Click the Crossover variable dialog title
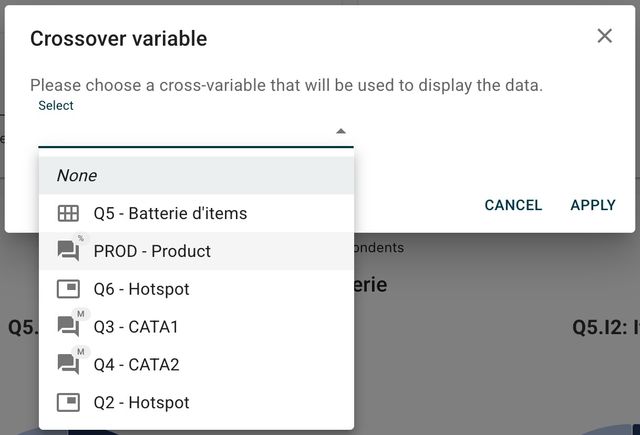 [118, 39]
